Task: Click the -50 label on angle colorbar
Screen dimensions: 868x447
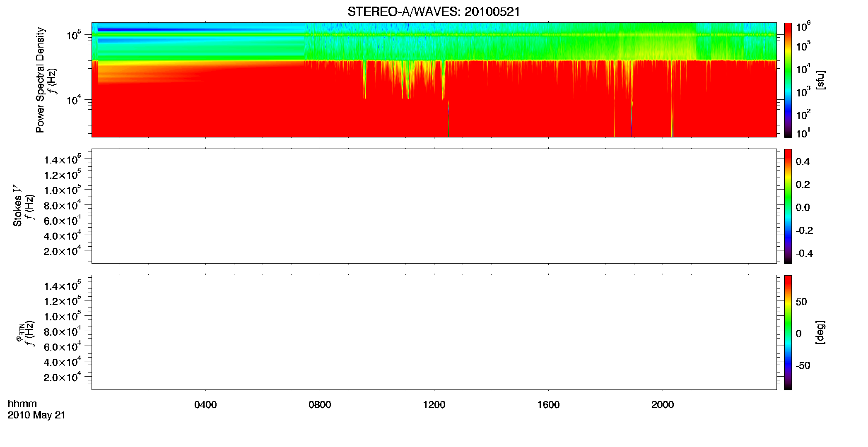Action: (x=803, y=366)
